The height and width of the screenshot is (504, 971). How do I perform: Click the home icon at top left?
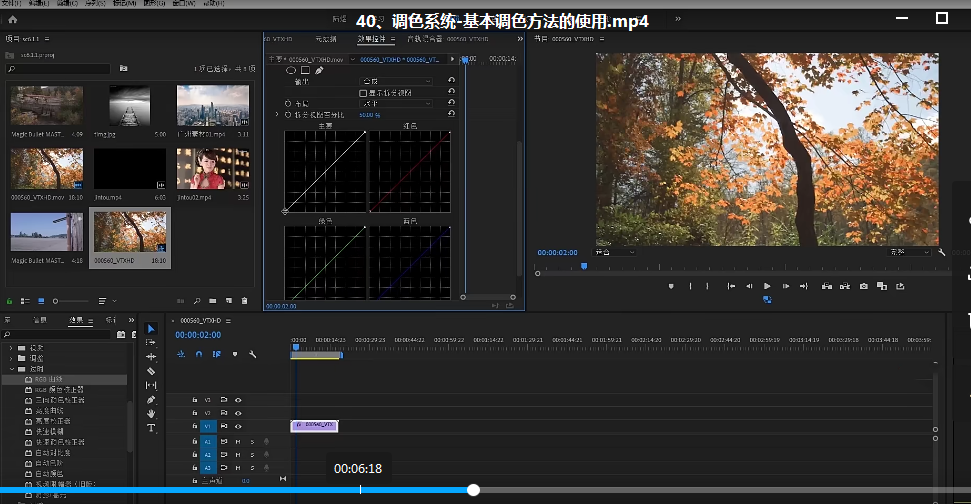(x=12, y=19)
